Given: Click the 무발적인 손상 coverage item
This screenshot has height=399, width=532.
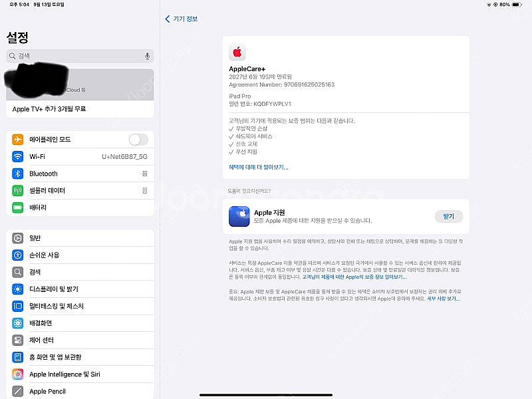Looking at the screenshot, I should click(x=248, y=128).
